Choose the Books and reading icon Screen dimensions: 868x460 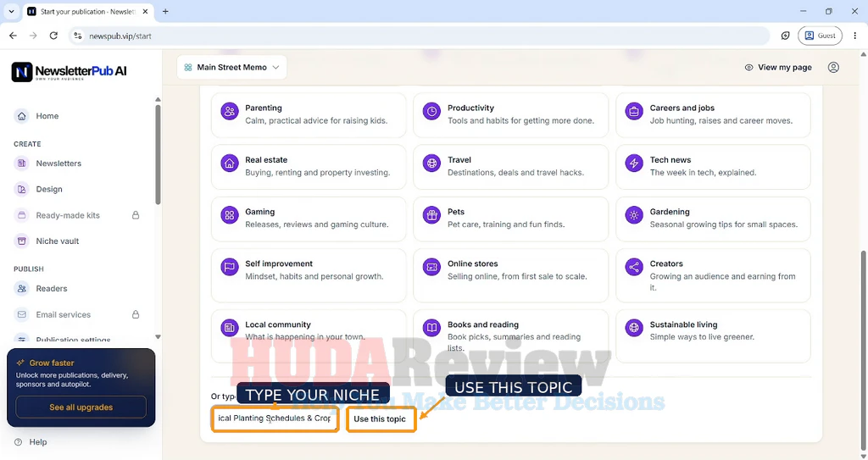[x=431, y=328]
